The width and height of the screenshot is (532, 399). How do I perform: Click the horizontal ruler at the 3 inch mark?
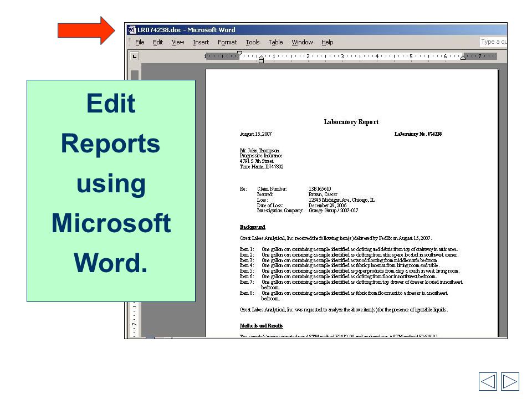(x=342, y=57)
